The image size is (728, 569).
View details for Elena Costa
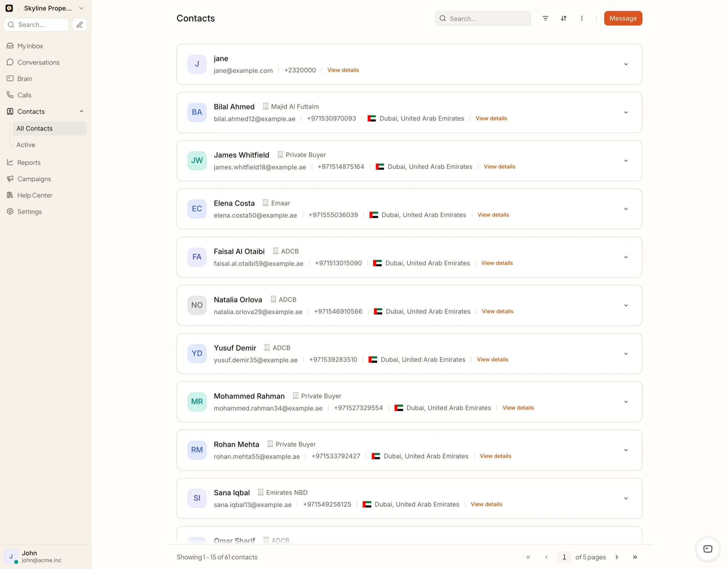click(493, 215)
